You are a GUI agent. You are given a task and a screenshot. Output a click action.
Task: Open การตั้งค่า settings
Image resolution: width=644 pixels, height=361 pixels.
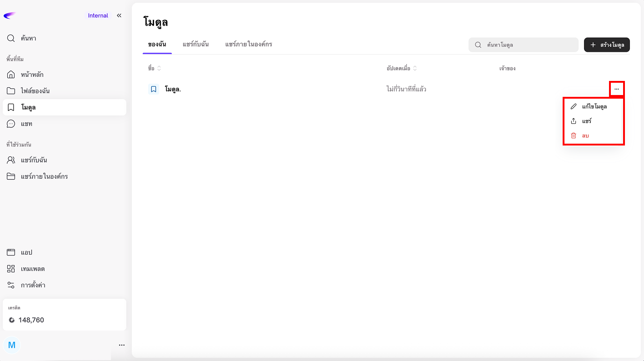[x=33, y=285]
